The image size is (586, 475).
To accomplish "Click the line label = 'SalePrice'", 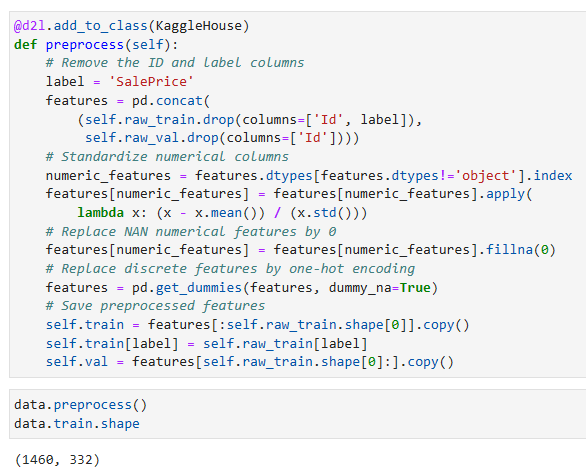I will click(x=120, y=81).
